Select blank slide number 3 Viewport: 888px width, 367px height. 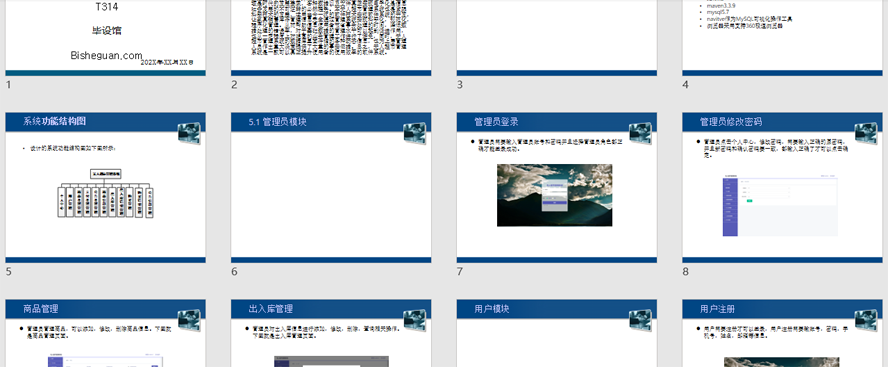[x=557, y=37]
